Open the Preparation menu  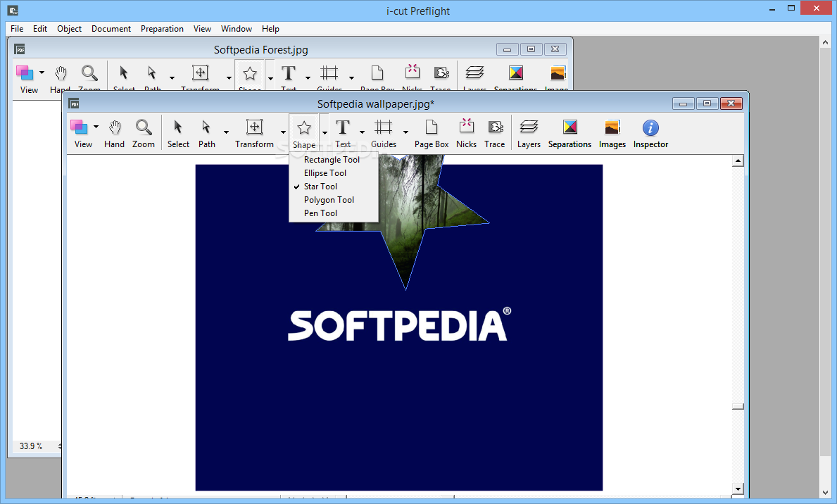(x=163, y=29)
